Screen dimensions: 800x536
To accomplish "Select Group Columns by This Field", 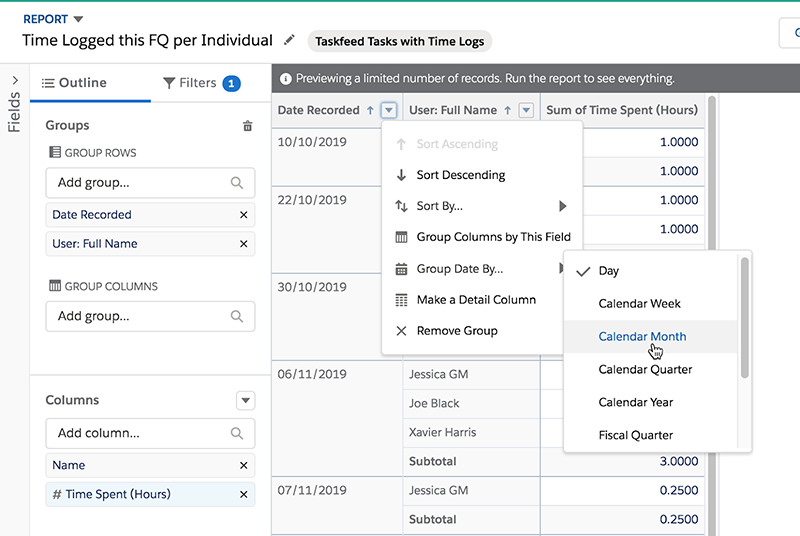I will pos(493,237).
